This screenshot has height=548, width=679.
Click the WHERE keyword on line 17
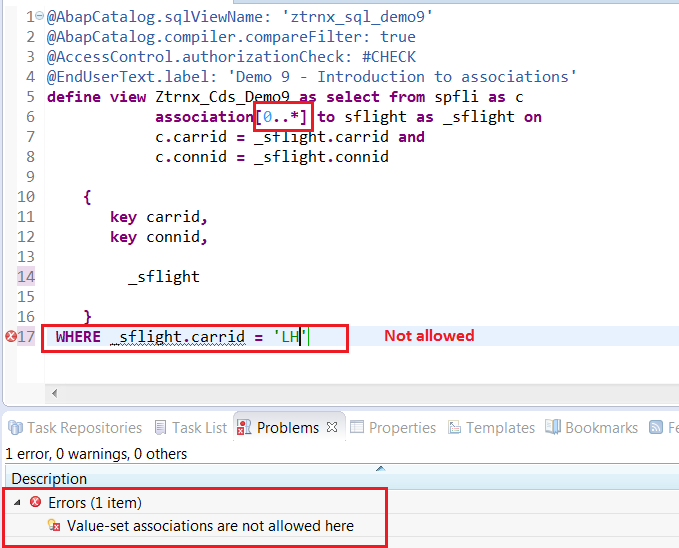pos(78,337)
